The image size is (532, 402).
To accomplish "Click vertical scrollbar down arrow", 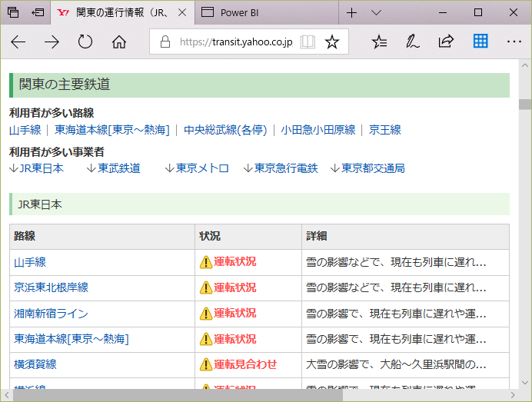I will coord(525,383).
